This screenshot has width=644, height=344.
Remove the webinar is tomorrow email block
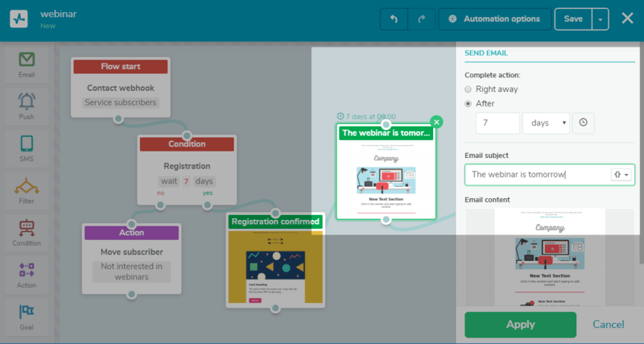(x=436, y=122)
